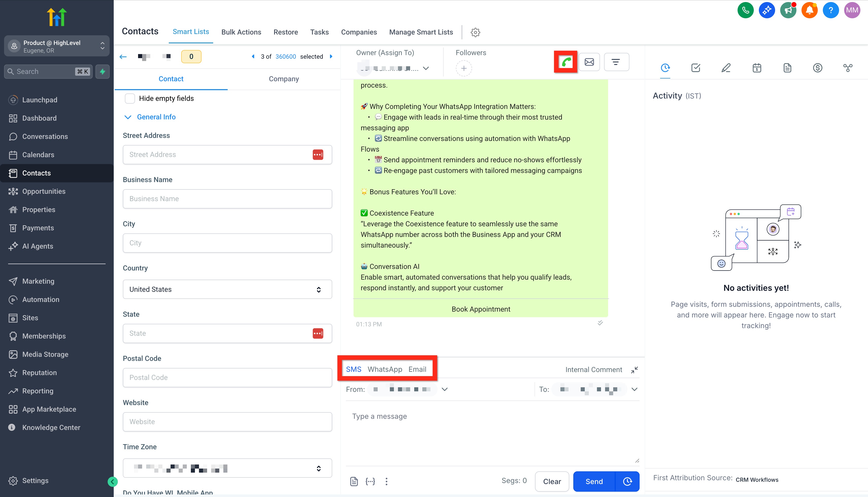Open the email envelope icon

pos(589,62)
